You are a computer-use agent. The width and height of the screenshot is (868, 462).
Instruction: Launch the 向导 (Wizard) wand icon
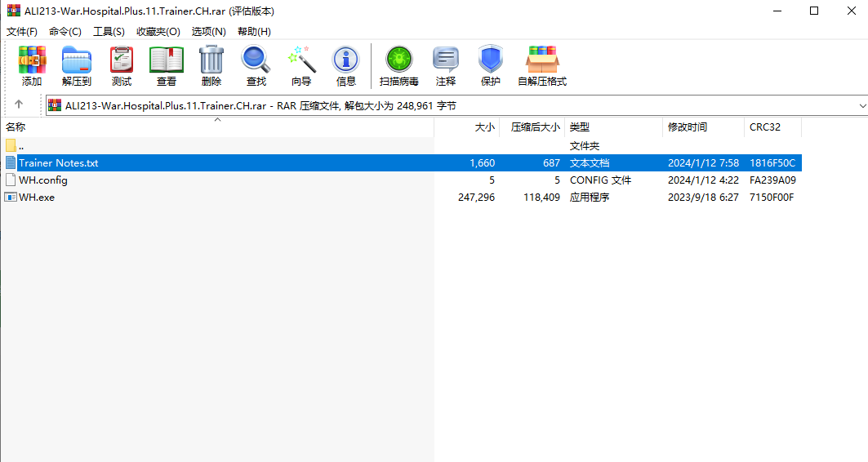[x=301, y=60]
